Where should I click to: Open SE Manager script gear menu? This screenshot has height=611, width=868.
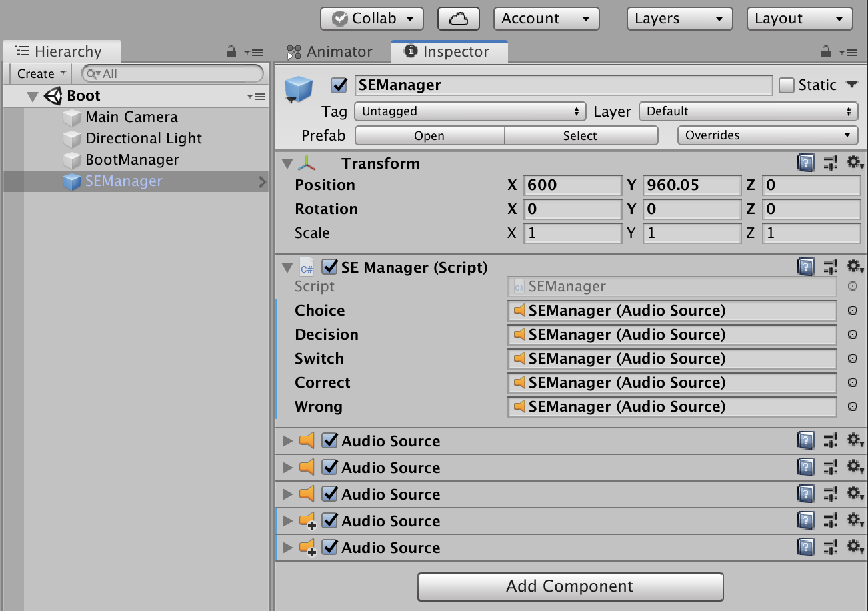click(x=855, y=267)
